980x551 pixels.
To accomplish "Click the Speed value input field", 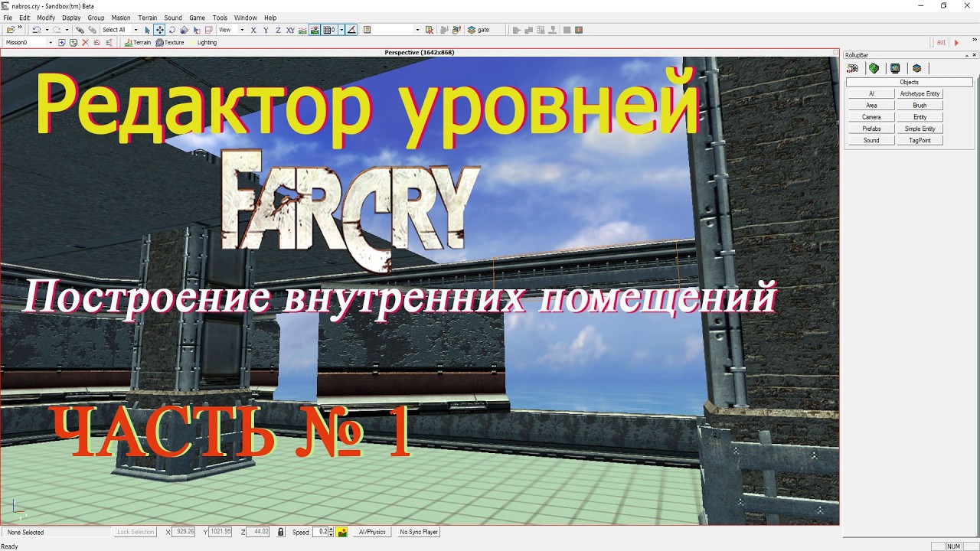I will pos(320,532).
